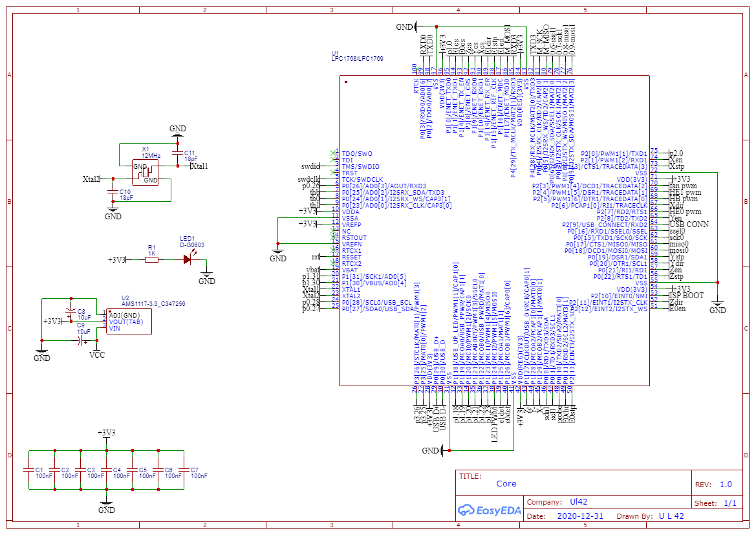Click the C11 18pF capacitor symbol

click(x=178, y=153)
